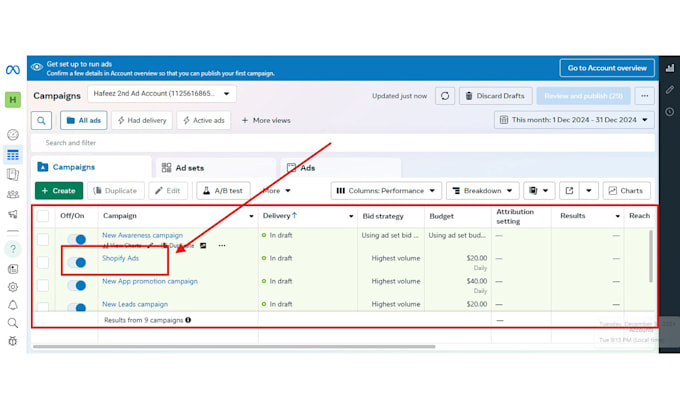
Task: Click the A/B test button
Action: point(223,191)
